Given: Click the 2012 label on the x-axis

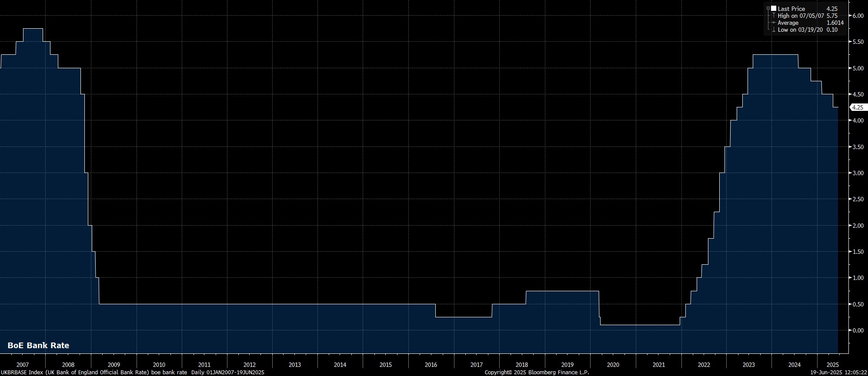Looking at the screenshot, I should pyautogui.click(x=250, y=365).
